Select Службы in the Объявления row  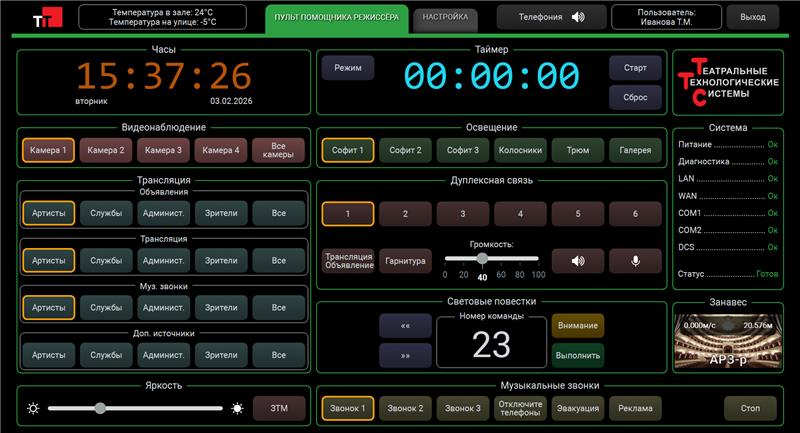pyautogui.click(x=106, y=213)
